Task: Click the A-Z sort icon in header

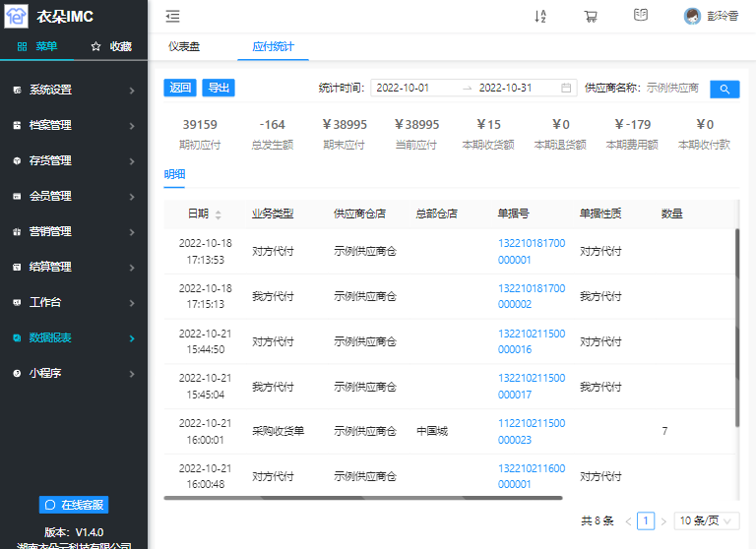Action: coord(540,17)
